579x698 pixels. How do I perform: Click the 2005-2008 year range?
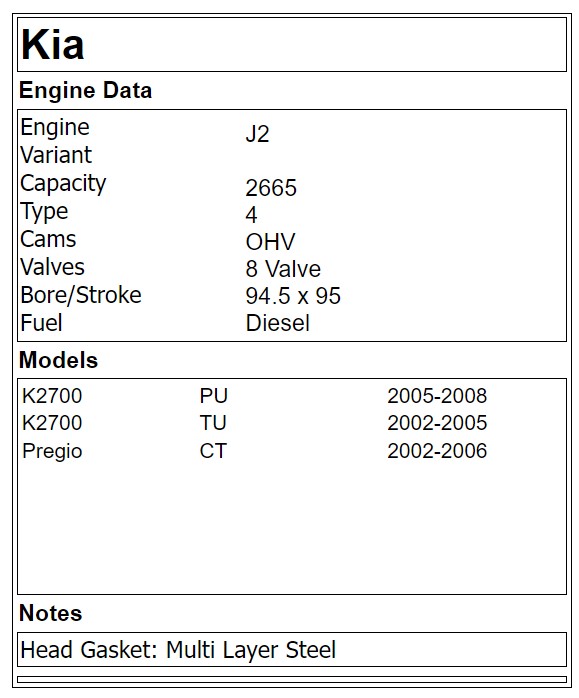[x=437, y=396]
